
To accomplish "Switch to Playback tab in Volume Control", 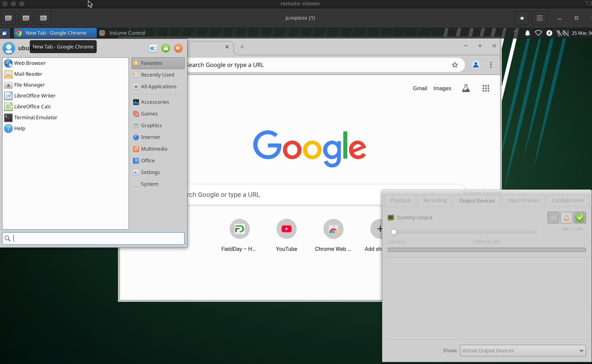I will point(400,200).
